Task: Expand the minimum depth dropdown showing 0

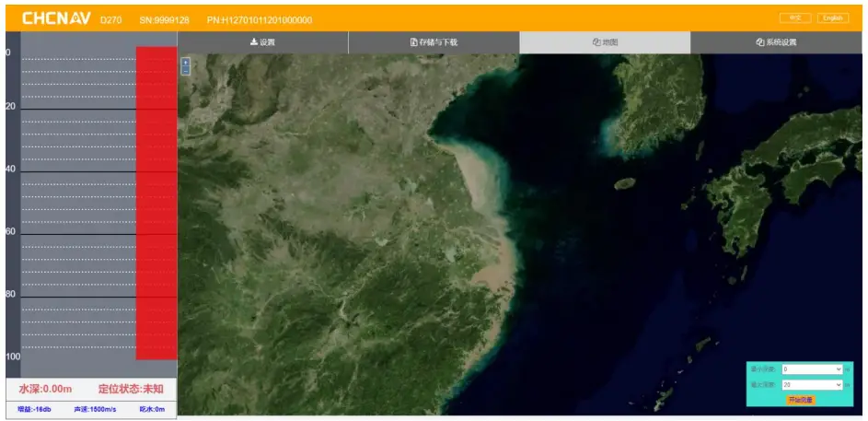Action: [812, 368]
